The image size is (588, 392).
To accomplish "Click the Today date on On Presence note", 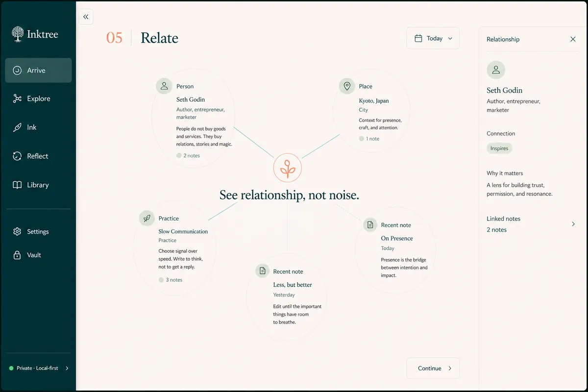I will coord(388,248).
